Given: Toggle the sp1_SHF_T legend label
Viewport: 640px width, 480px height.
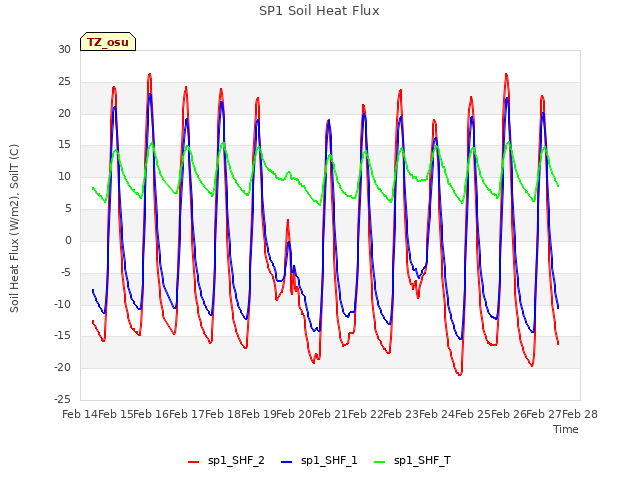Looking at the screenshot, I should click(422, 461).
